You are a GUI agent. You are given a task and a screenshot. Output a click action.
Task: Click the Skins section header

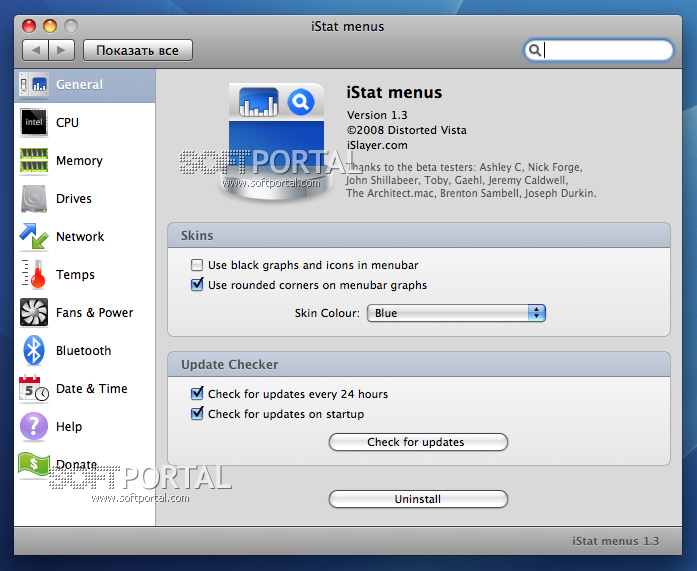point(197,236)
